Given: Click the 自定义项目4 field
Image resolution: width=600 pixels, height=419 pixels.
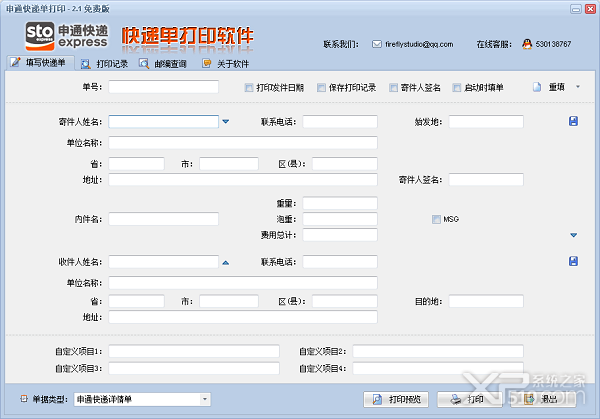Looking at the screenshot, I should coord(438,368).
